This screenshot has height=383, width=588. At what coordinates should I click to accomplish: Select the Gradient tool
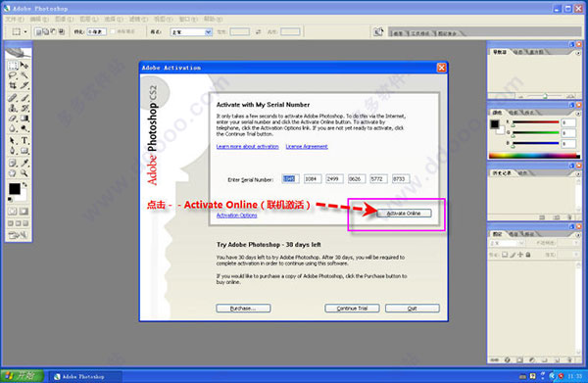tap(24, 119)
